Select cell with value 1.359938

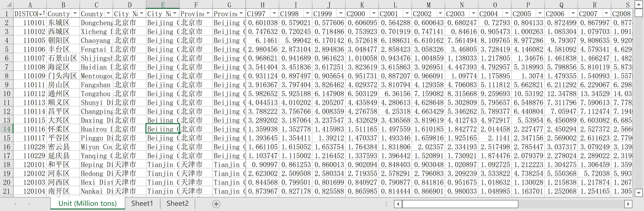(262, 129)
